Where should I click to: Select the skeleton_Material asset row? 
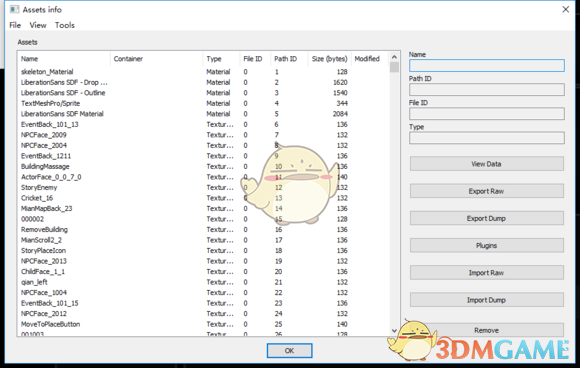point(203,72)
